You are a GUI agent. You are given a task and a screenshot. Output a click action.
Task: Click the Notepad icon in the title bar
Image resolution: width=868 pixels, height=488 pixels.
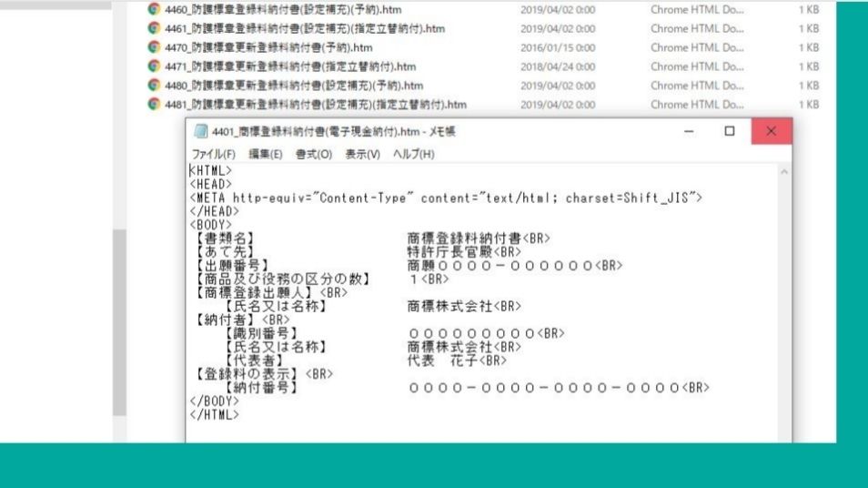[200, 132]
